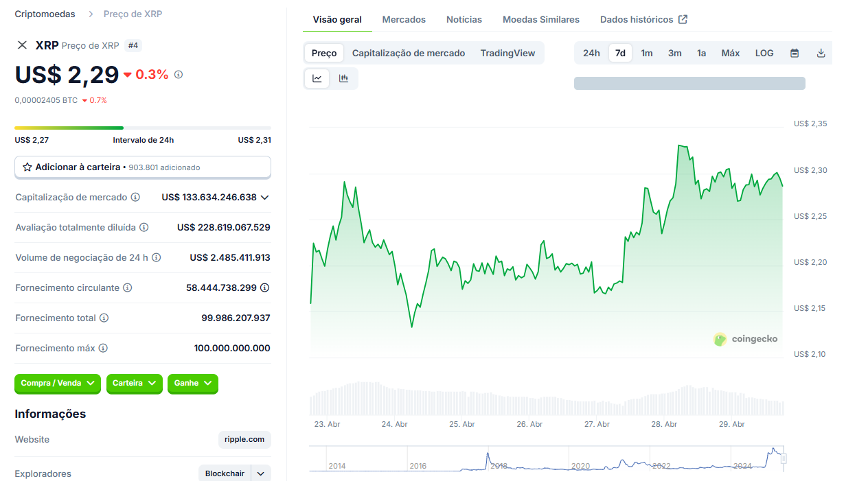Image resolution: width=868 pixels, height=481 pixels.
Task: Click the breadcrumb chevron separator
Action: (x=91, y=14)
